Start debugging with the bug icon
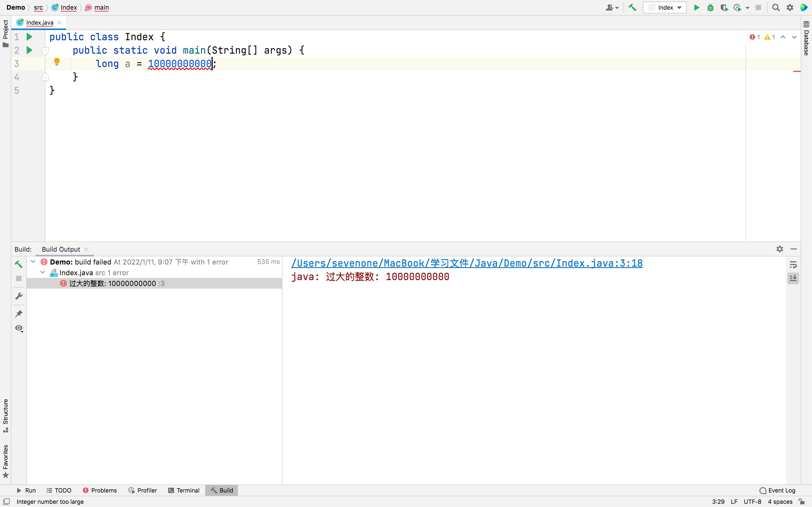The height and width of the screenshot is (507, 812). (x=710, y=8)
